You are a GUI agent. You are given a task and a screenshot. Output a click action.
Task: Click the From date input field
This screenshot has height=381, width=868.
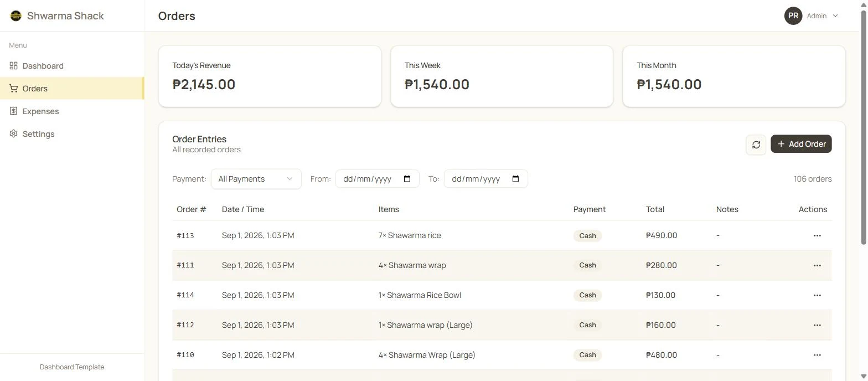click(378, 179)
